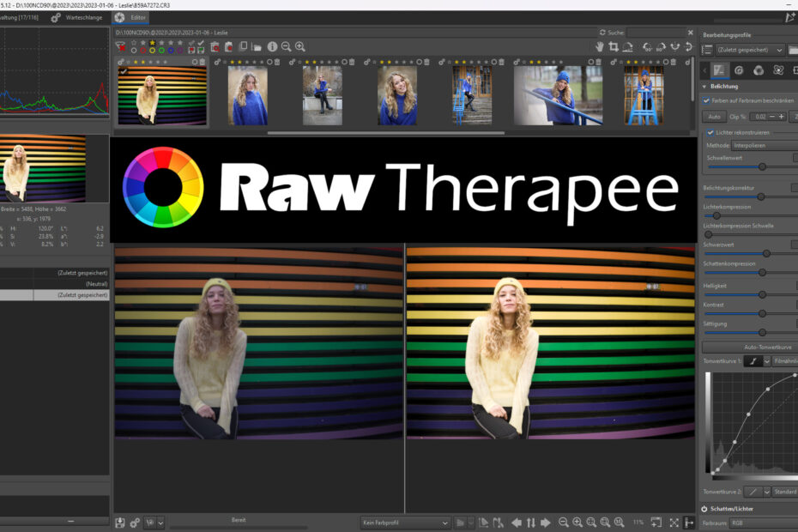798x532 pixels.
Task: Click the Auto exposure button
Action: pyautogui.click(x=713, y=116)
